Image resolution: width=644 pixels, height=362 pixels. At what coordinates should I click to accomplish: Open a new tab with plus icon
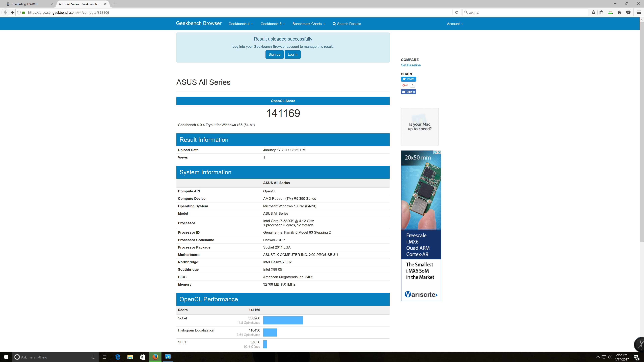[x=114, y=4]
